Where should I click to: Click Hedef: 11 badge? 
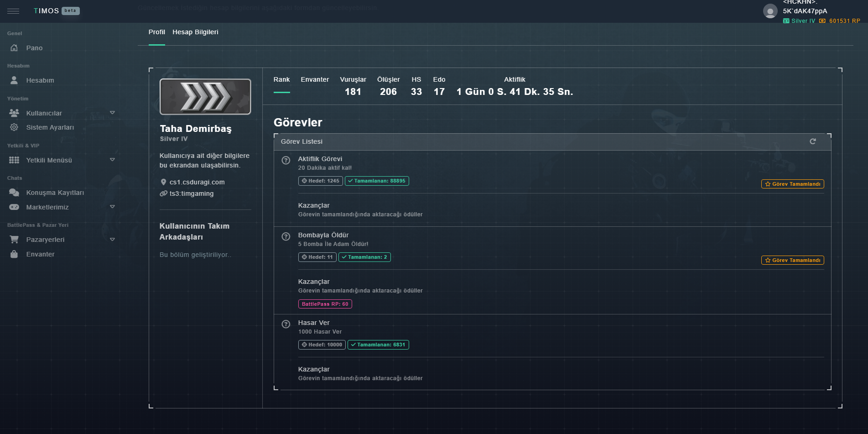(x=317, y=257)
